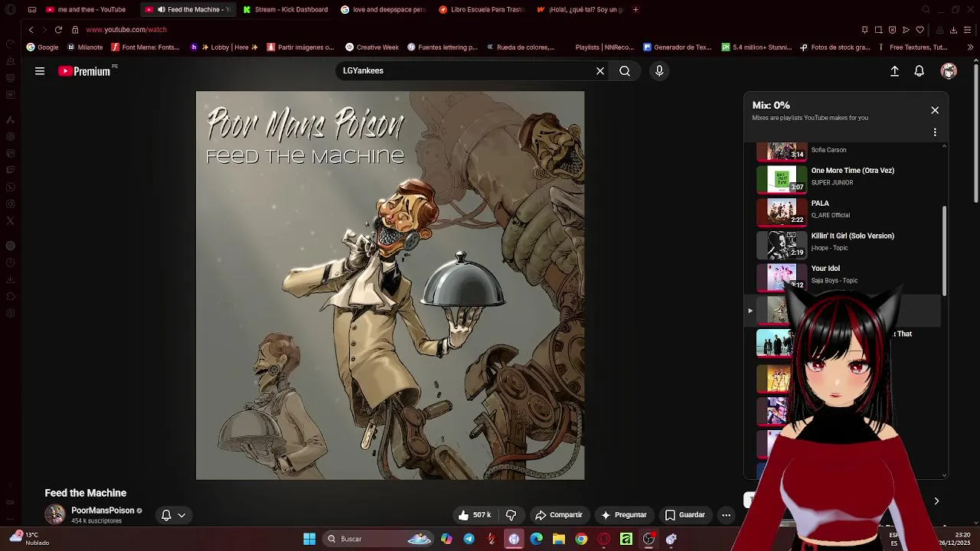
Task: Start voice search with microphone
Action: point(659,71)
